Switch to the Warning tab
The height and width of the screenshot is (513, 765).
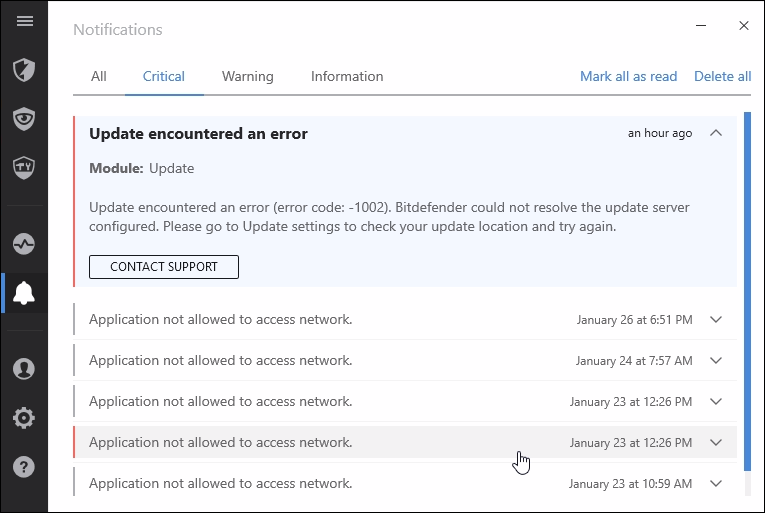(247, 76)
